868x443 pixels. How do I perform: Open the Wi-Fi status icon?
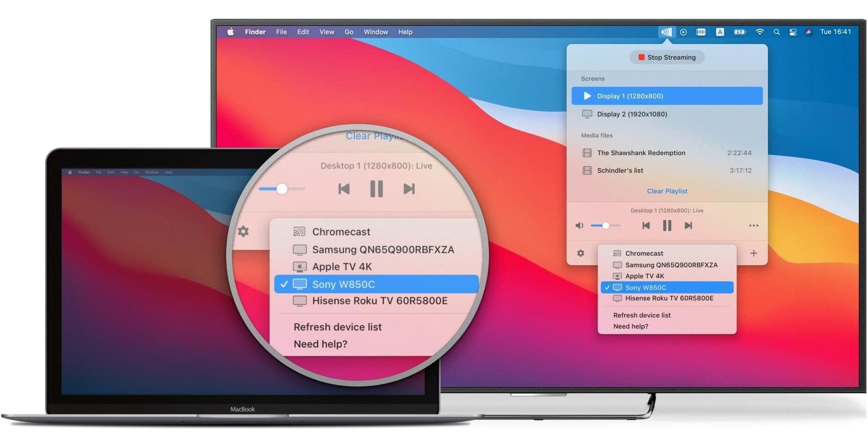click(x=759, y=32)
